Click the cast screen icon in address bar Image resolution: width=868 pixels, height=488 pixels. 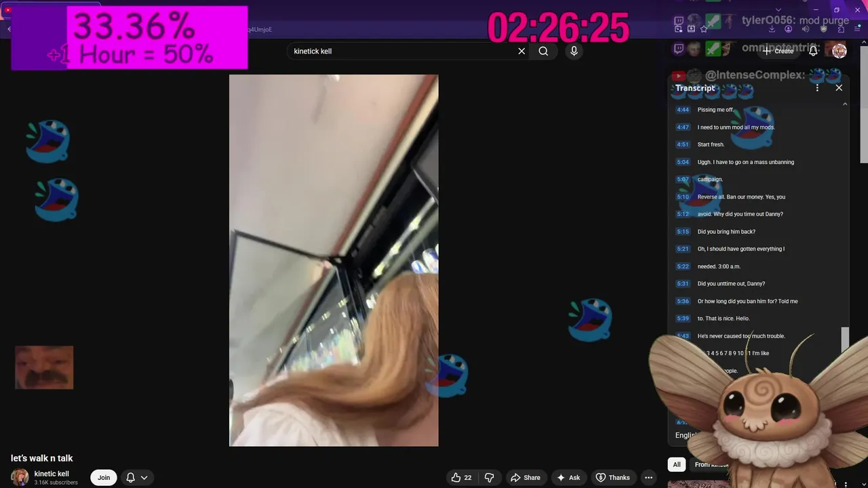tap(678, 29)
